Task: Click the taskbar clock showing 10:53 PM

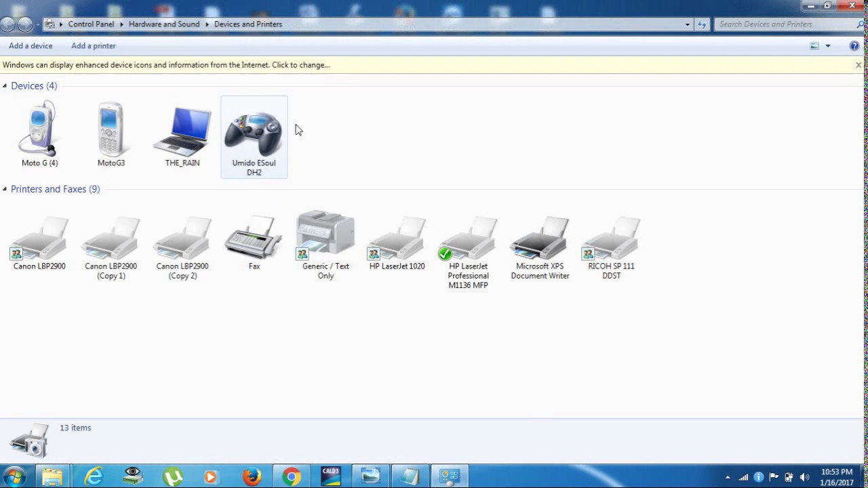Action: [837, 477]
